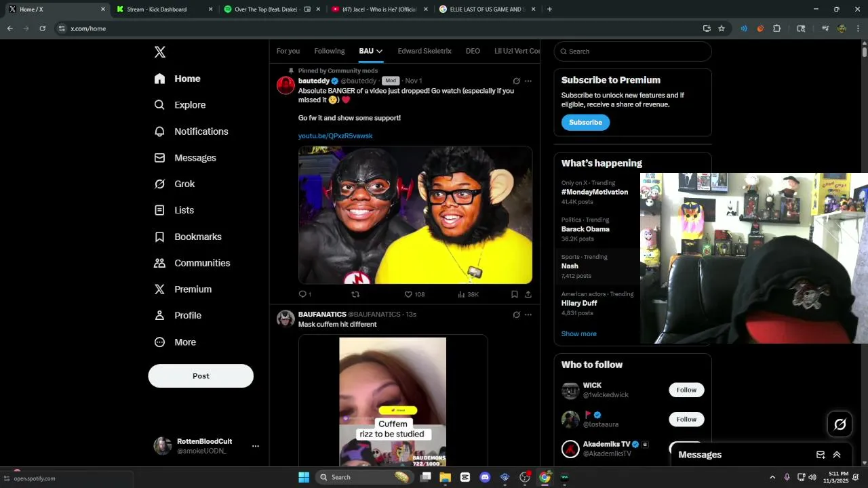Image resolution: width=868 pixels, height=488 pixels.
Task: Open more options on bauteddy post
Action: click(x=528, y=81)
